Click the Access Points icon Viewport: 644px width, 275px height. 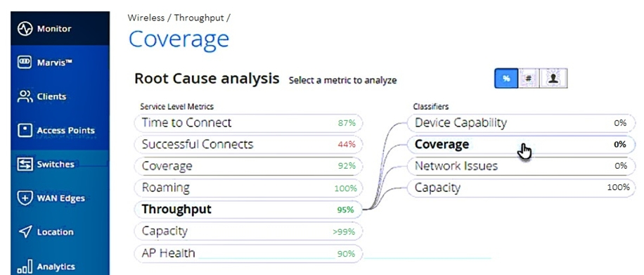pos(25,130)
